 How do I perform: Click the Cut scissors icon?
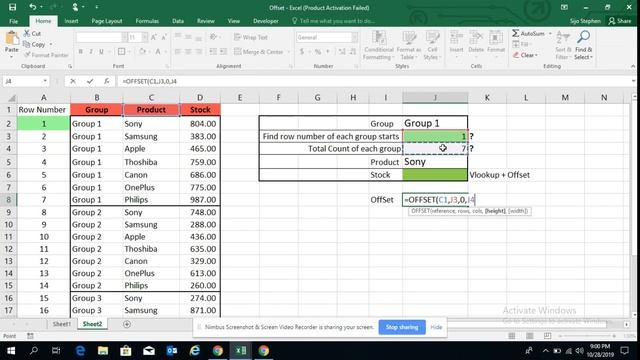coord(27,33)
